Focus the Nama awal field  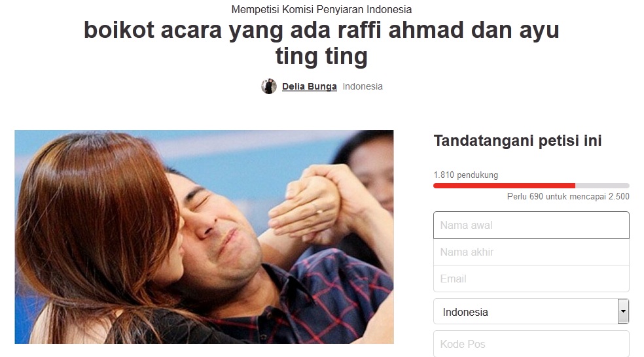tap(531, 225)
